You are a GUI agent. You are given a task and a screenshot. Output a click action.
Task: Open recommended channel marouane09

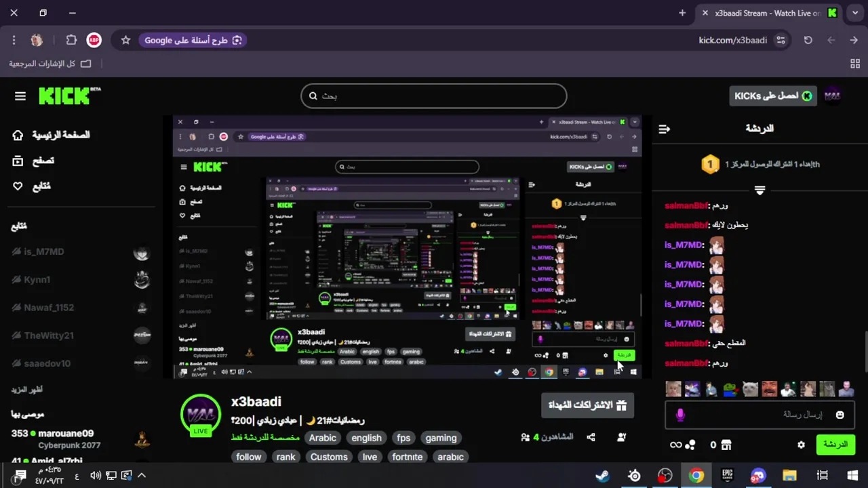tap(81, 439)
